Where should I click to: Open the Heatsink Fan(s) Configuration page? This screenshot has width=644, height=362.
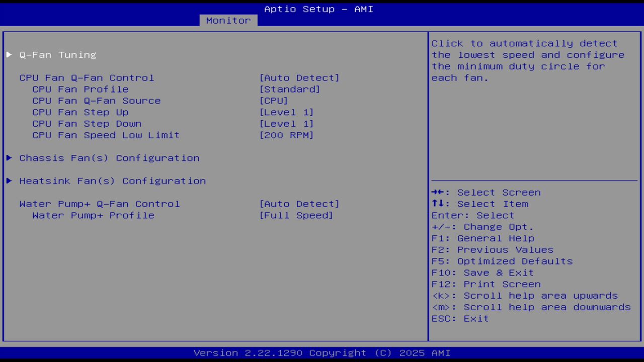point(112,180)
